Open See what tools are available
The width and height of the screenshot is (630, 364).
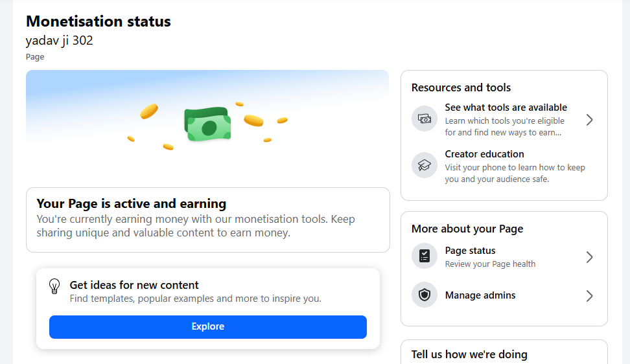pos(506,108)
